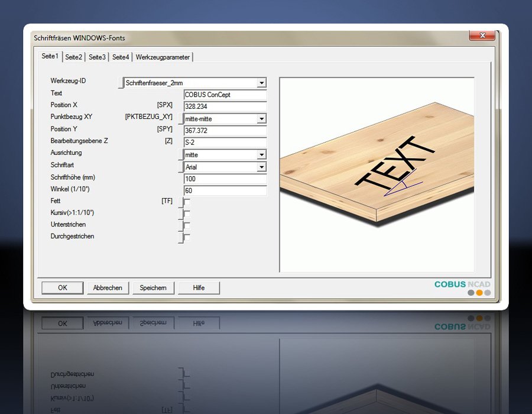532x414 pixels.
Task: Click the small button left of mitte-mitte dropdown
Action: click(x=181, y=119)
